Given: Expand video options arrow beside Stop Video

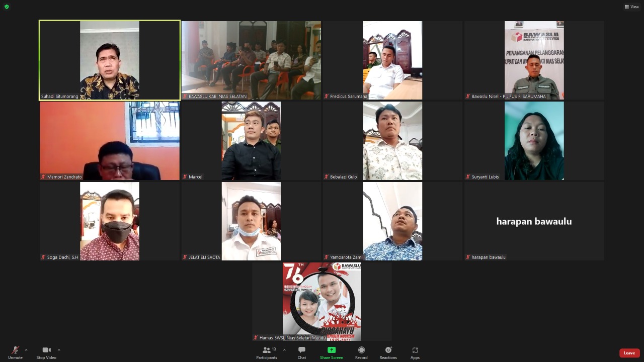Looking at the screenshot, I should [x=59, y=350].
